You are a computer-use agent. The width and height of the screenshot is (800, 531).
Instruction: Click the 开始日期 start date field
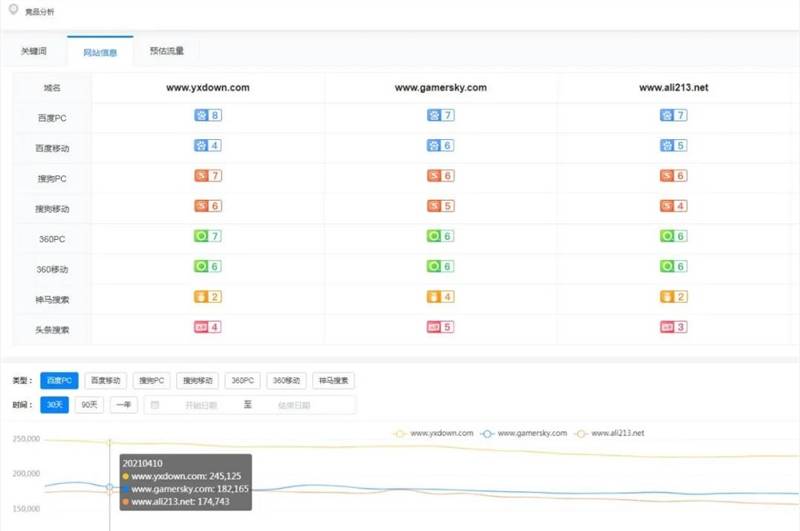coord(201,406)
